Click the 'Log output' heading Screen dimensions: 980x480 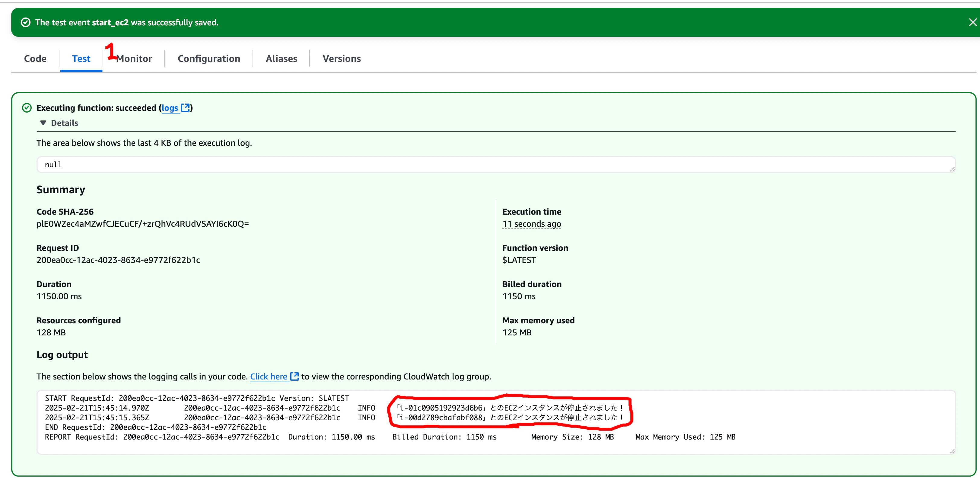point(62,355)
